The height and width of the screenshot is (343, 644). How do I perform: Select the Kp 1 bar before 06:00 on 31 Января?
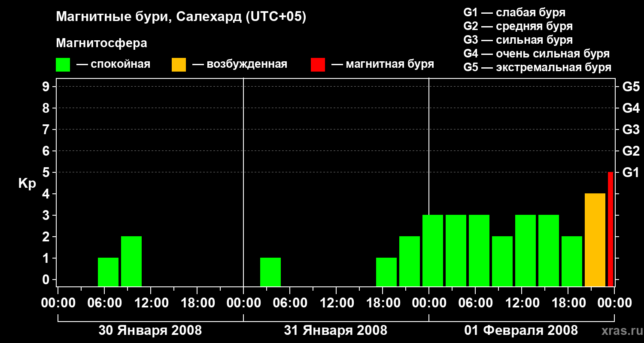[270, 272]
